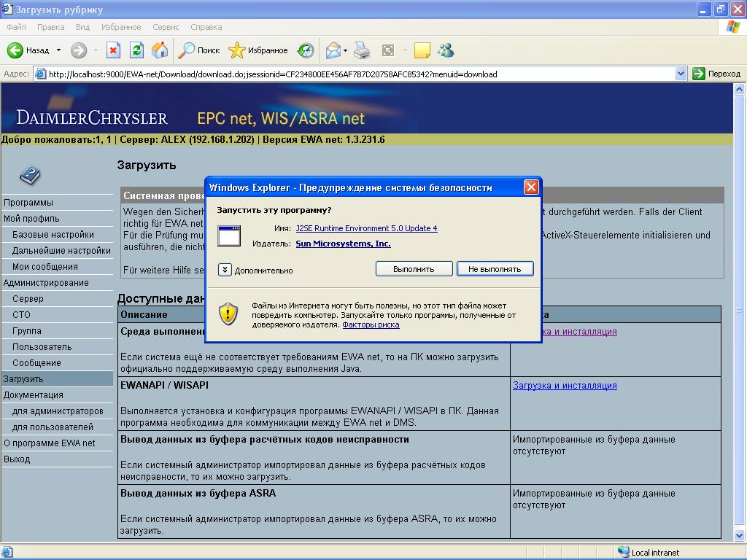This screenshot has height=560, width=747.
Task: Open О программе EWA net in sidebar
Action: coord(49,443)
